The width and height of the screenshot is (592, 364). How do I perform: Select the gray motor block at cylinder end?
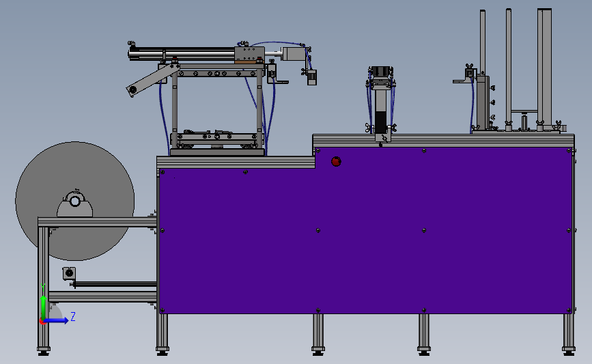coord(294,54)
